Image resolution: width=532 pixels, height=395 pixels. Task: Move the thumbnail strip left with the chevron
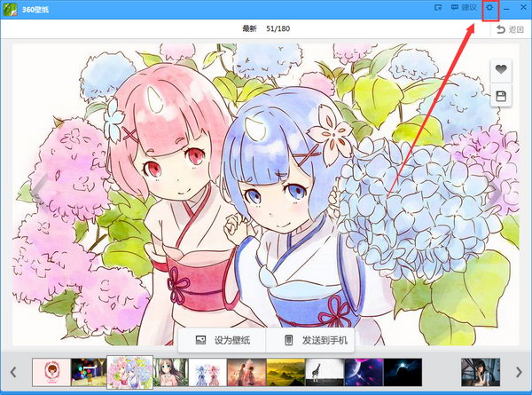13,372
